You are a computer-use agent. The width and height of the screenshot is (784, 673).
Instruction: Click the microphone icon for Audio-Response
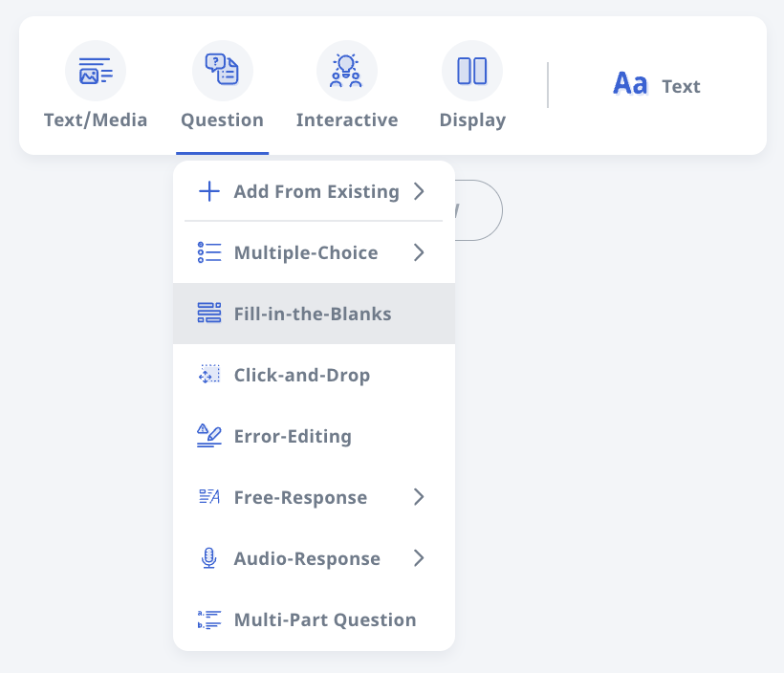208,558
